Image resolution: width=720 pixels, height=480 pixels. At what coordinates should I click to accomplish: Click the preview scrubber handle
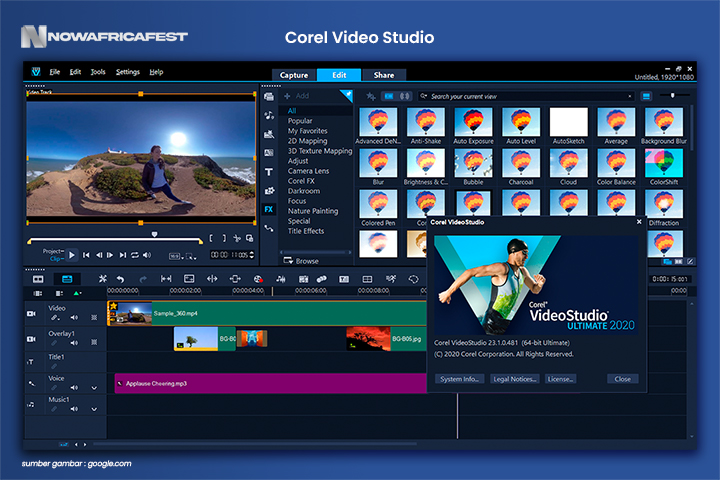pos(155,234)
